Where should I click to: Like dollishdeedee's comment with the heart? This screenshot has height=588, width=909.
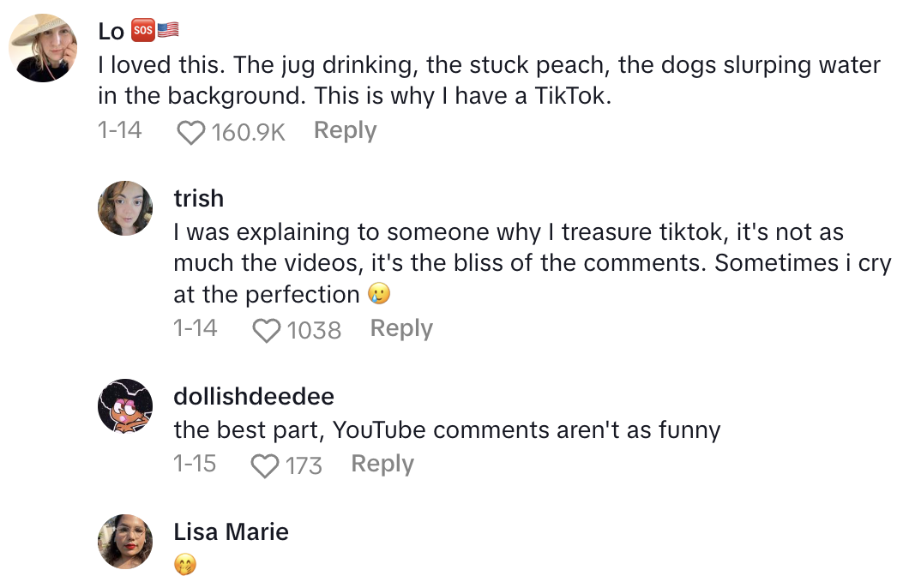(x=265, y=465)
